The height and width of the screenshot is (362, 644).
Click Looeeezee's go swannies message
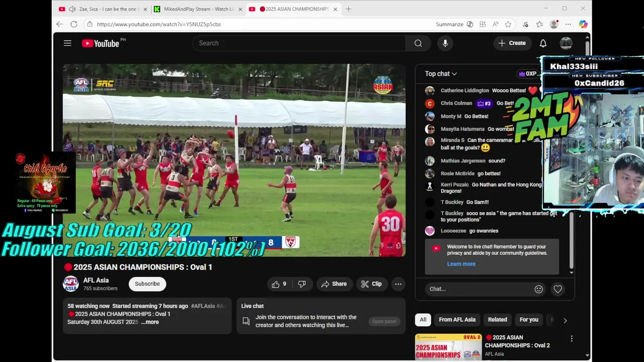point(484,231)
